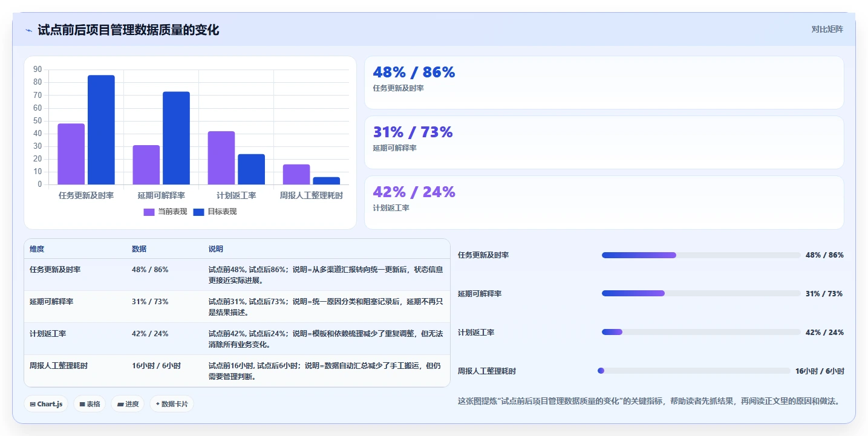Click the blue bar for 计划返工率
This screenshot has height=436, width=868.
coord(251,169)
